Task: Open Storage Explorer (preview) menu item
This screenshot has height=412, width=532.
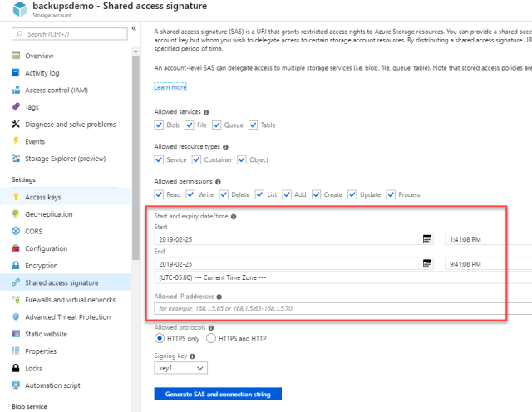Action: click(65, 159)
